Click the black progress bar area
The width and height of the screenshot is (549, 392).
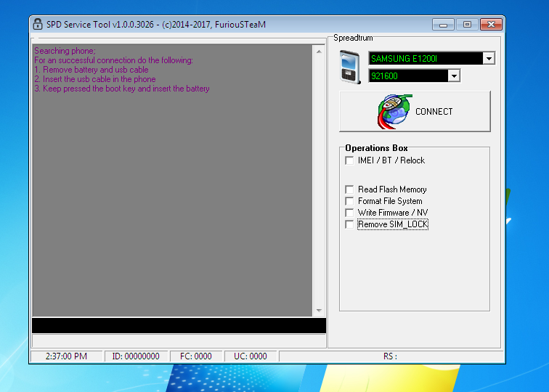coord(179,325)
